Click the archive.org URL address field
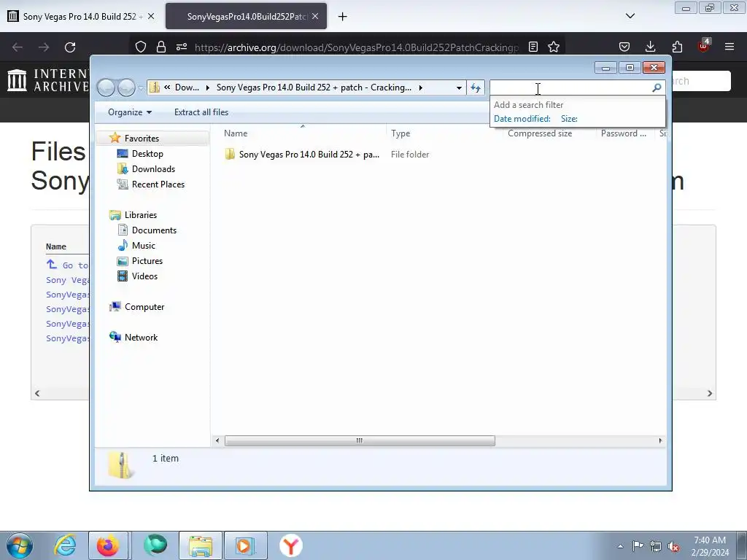Viewport: 747px width, 560px height. (x=356, y=47)
